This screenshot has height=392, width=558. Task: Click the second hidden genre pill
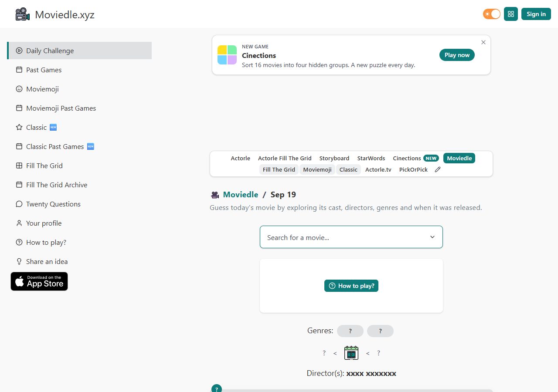[380, 331]
